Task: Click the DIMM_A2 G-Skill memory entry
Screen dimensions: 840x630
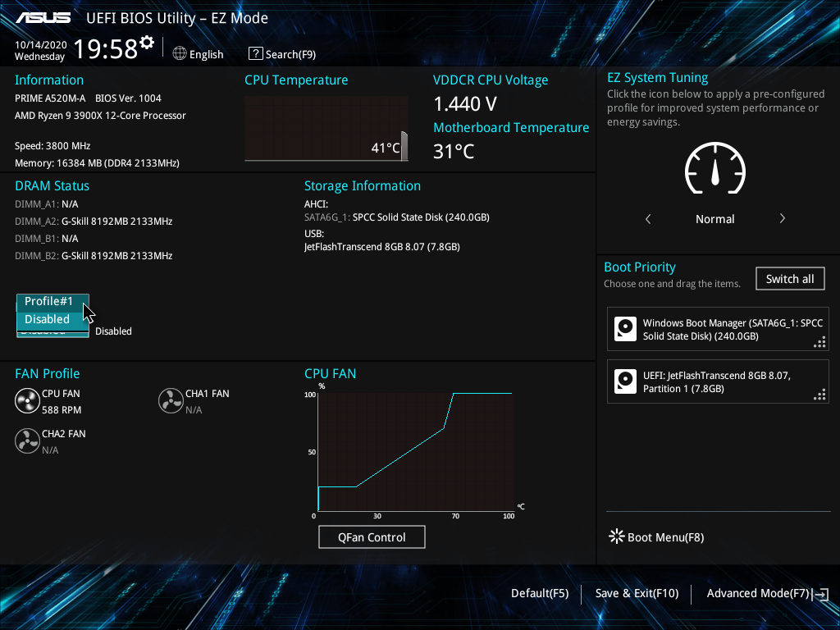Action: [x=94, y=221]
